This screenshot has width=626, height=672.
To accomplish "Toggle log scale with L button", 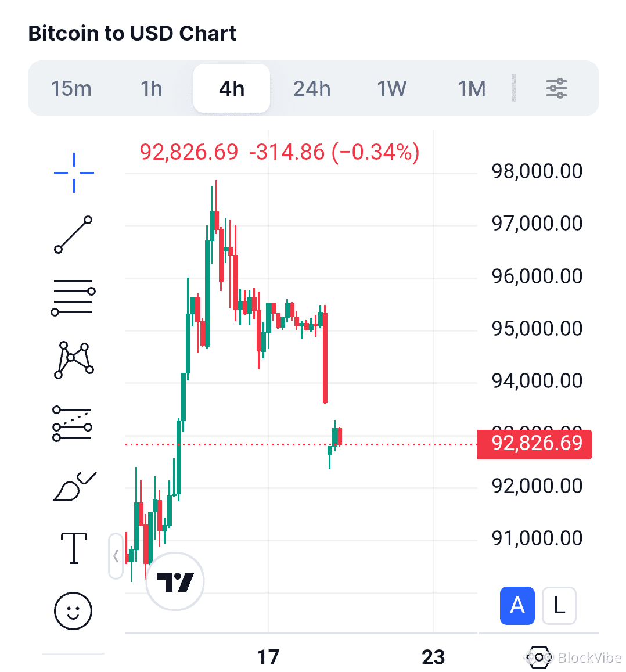I will (559, 606).
